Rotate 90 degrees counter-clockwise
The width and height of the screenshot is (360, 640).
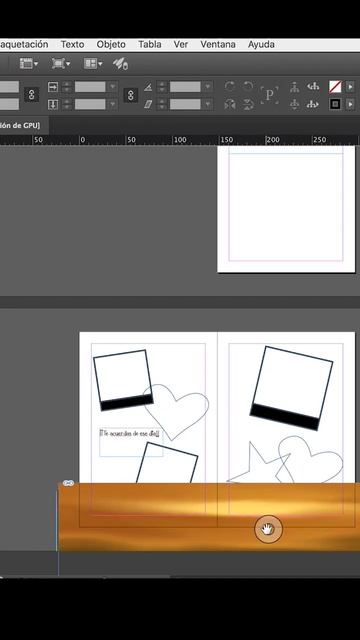(x=248, y=87)
